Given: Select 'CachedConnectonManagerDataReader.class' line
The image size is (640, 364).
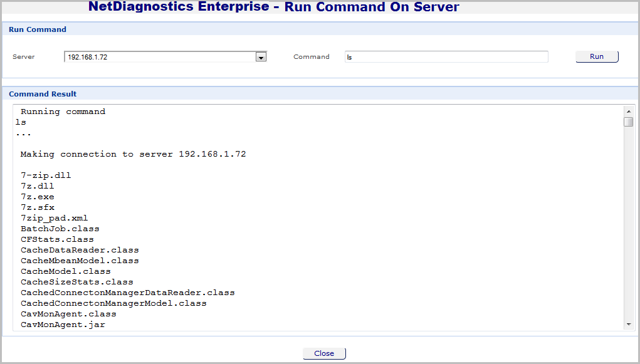Looking at the screenshot, I should point(128,293).
